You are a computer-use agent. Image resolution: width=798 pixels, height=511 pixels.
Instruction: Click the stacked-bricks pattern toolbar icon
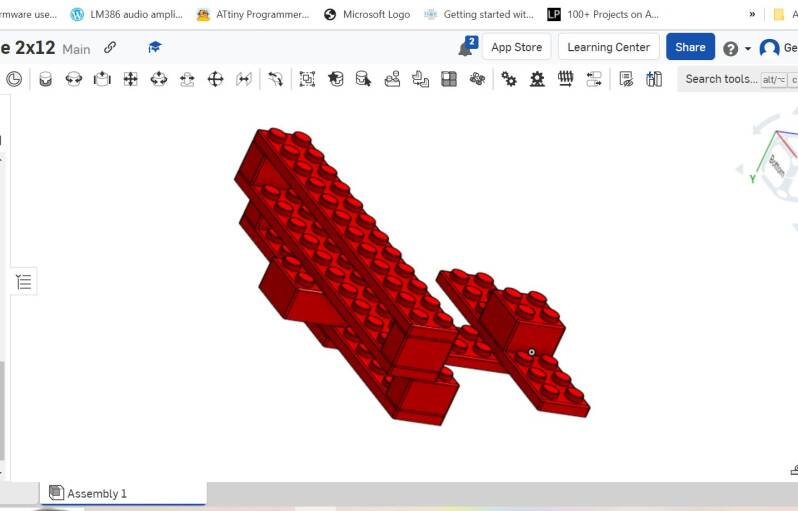(x=392, y=79)
